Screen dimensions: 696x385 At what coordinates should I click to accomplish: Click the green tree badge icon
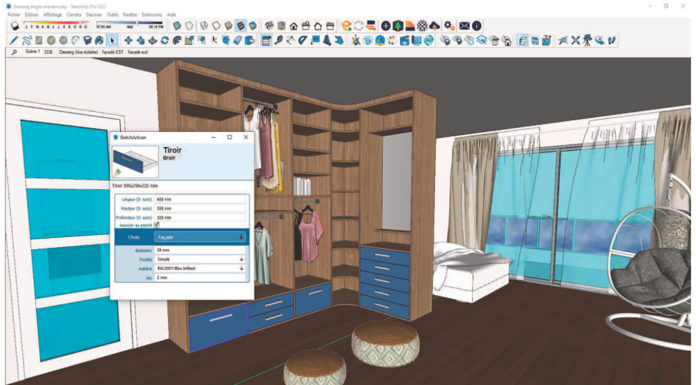[x=398, y=26]
